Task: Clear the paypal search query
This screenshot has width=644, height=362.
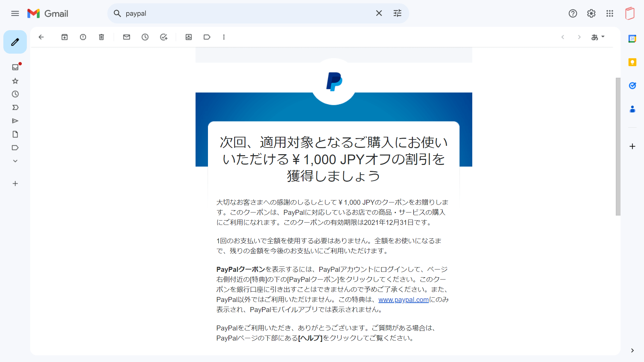Action: pos(379,13)
